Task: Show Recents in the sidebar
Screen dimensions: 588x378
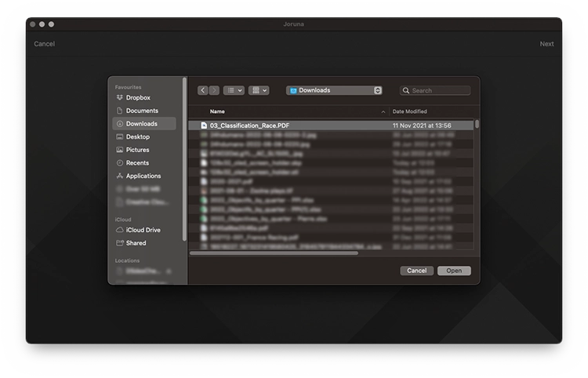Action: pyautogui.click(x=137, y=163)
